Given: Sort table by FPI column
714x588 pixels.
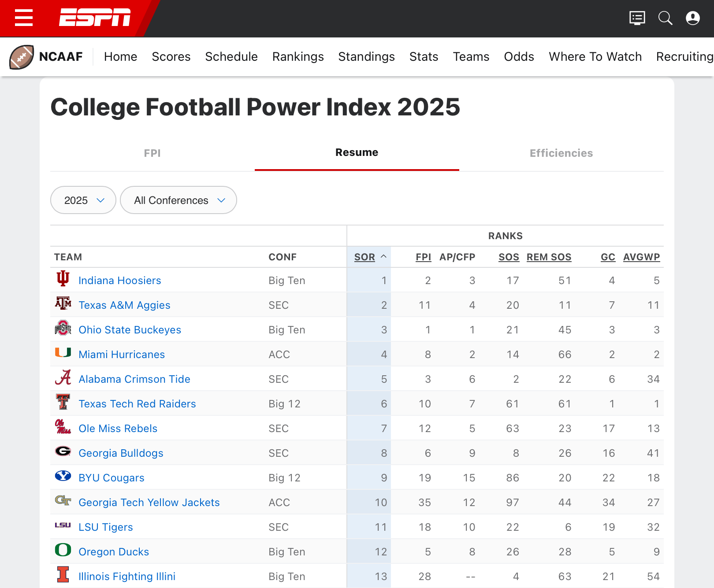Looking at the screenshot, I should tap(423, 257).
